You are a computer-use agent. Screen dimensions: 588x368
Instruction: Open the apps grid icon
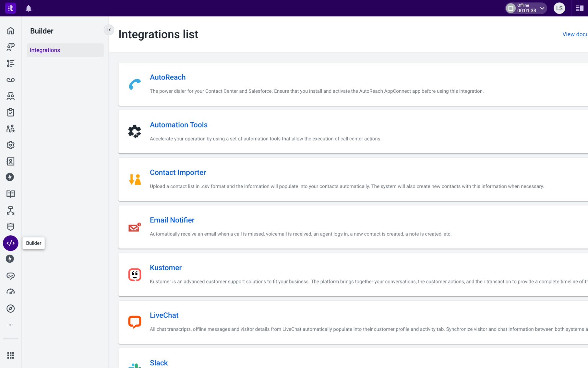coord(11,355)
